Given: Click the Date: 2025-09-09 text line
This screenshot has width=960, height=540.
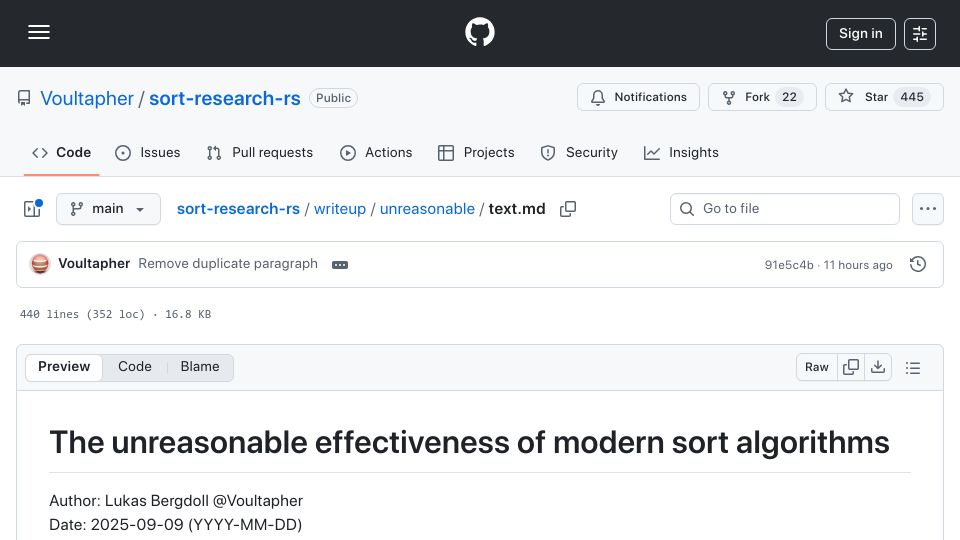Looking at the screenshot, I should tap(175, 524).
